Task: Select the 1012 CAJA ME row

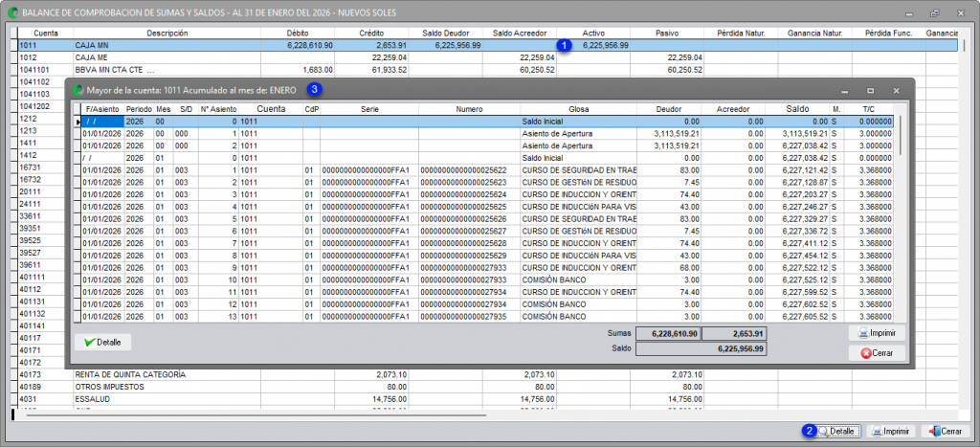Action: coord(487,57)
